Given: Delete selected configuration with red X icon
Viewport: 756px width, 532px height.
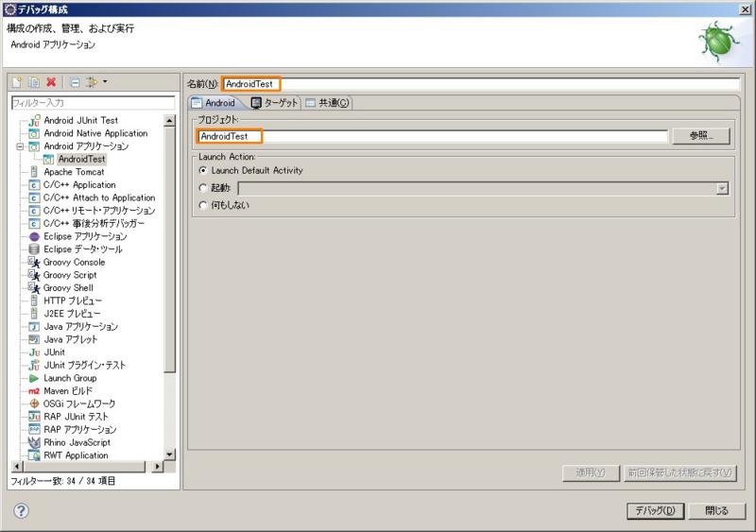Looking at the screenshot, I should coord(51,82).
